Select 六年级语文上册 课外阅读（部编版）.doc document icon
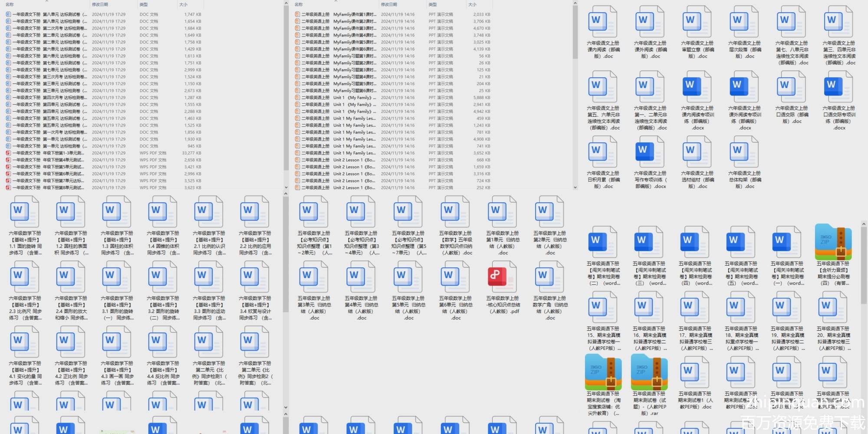This screenshot has height=434, width=868. [650, 22]
